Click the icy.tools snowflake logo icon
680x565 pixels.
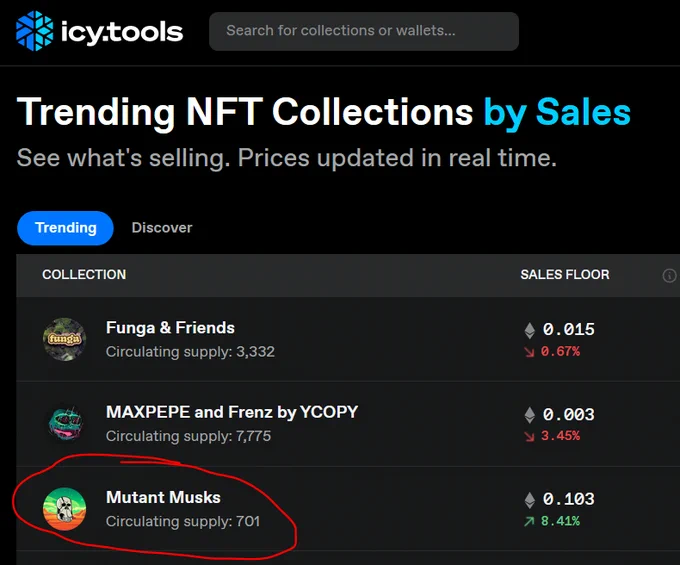coord(35,31)
